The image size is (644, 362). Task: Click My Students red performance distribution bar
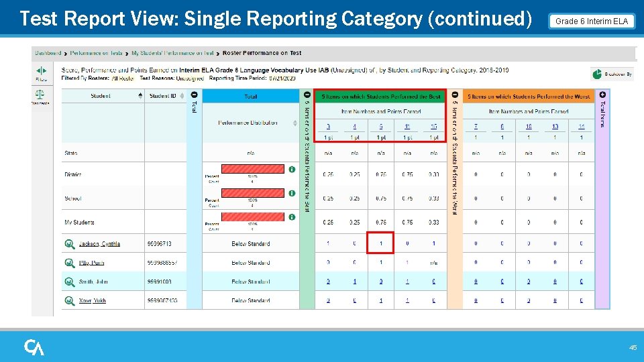coord(253,217)
